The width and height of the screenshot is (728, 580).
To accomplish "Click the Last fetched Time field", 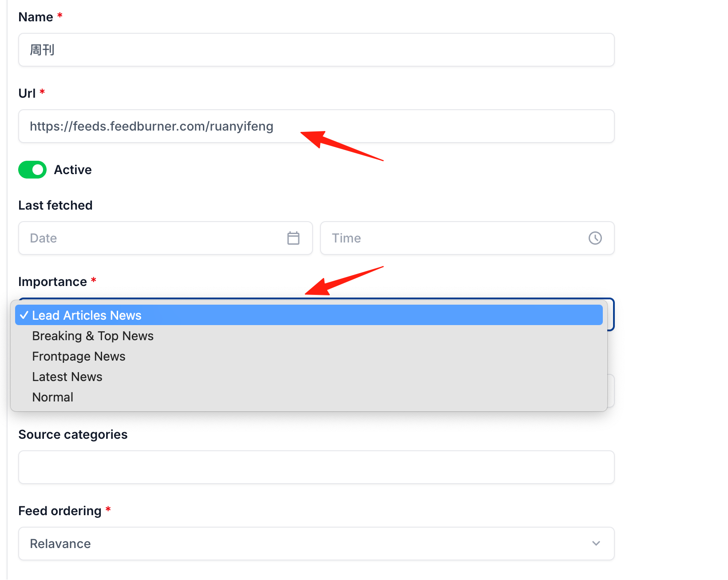I will pos(467,238).
